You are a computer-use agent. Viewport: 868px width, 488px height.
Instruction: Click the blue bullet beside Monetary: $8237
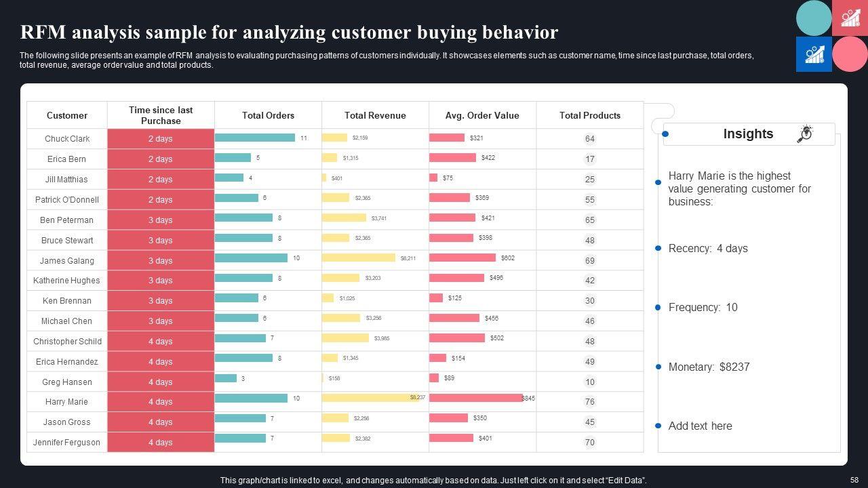coord(658,367)
